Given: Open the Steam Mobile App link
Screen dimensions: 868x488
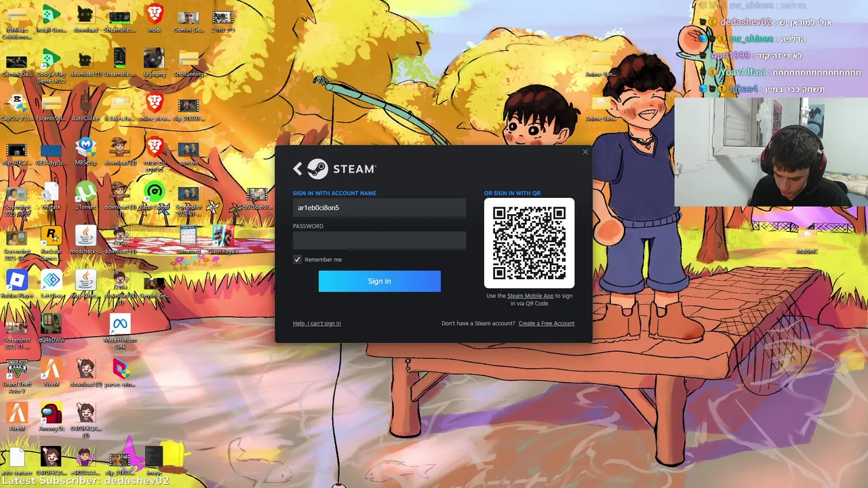Looking at the screenshot, I should coord(530,296).
